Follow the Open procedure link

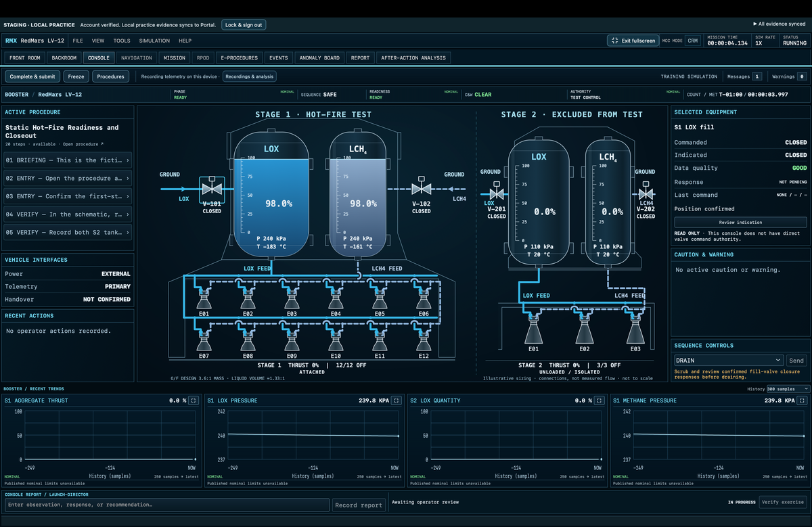point(85,144)
